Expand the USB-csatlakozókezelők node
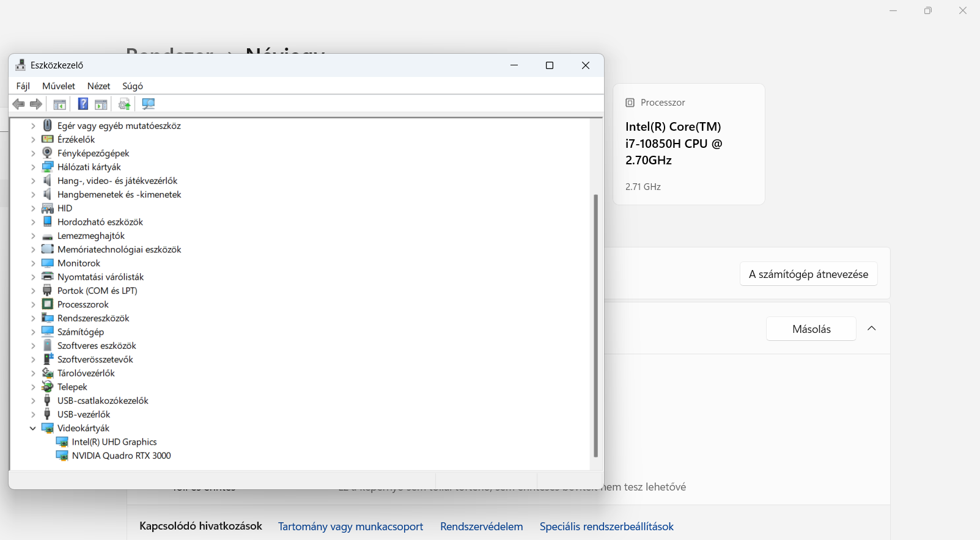 pos(33,401)
